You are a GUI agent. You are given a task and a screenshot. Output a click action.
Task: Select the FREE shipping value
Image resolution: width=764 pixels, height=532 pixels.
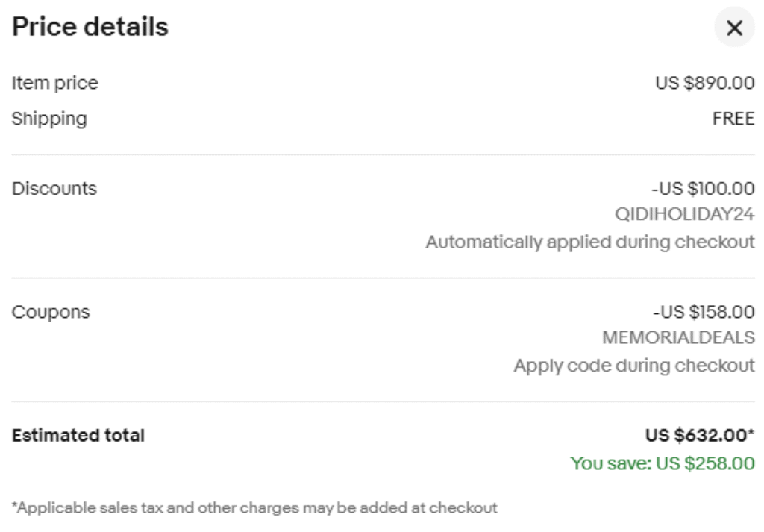pyautogui.click(x=733, y=119)
